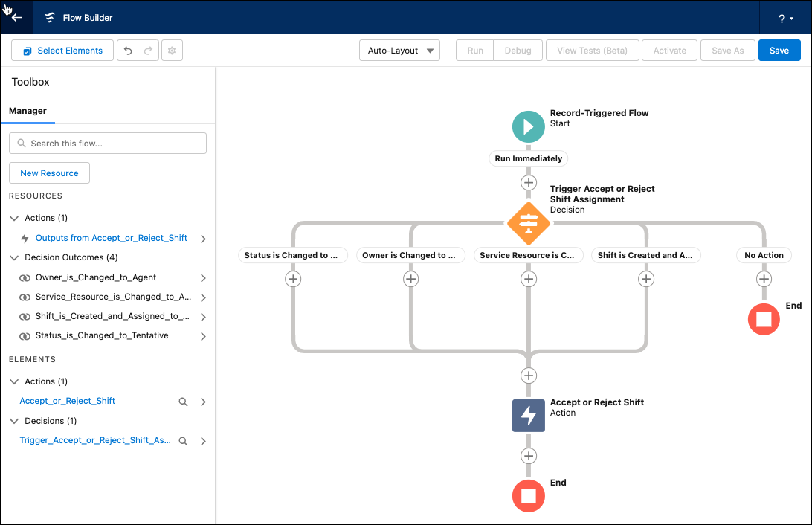Select Service_Resource_is_Changed_to_A... row
This screenshot has width=812, height=525.
coord(113,297)
